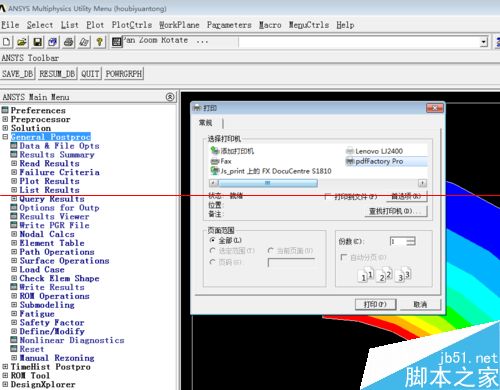The image size is (500, 390).
Task: Click the POWRGRPH toolbar button
Action: click(124, 74)
